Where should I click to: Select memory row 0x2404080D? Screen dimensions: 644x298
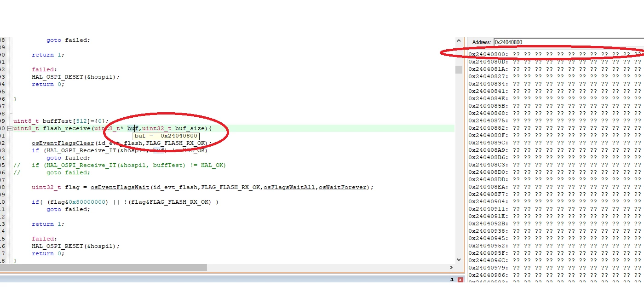tap(555, 62)
